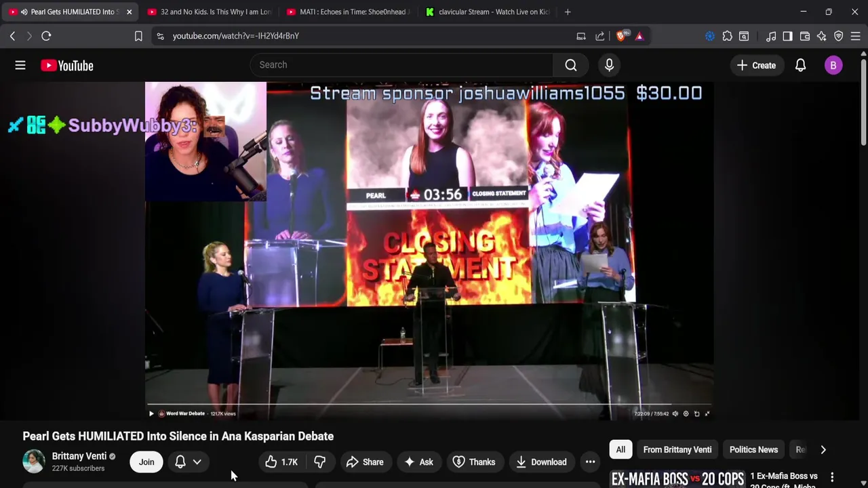Open YouTube notifications bell
868x488 pixels.
800,65
